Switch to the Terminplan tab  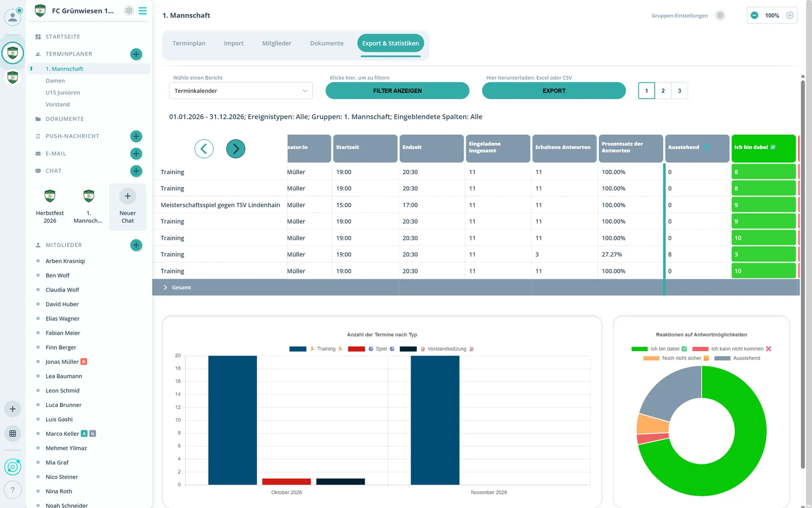click(189, 43)
